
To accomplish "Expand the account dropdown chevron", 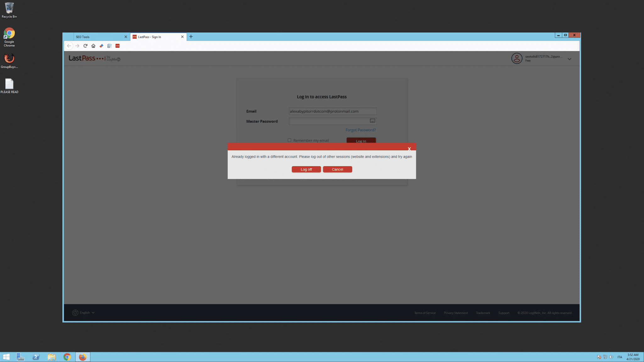I will 569,59.
